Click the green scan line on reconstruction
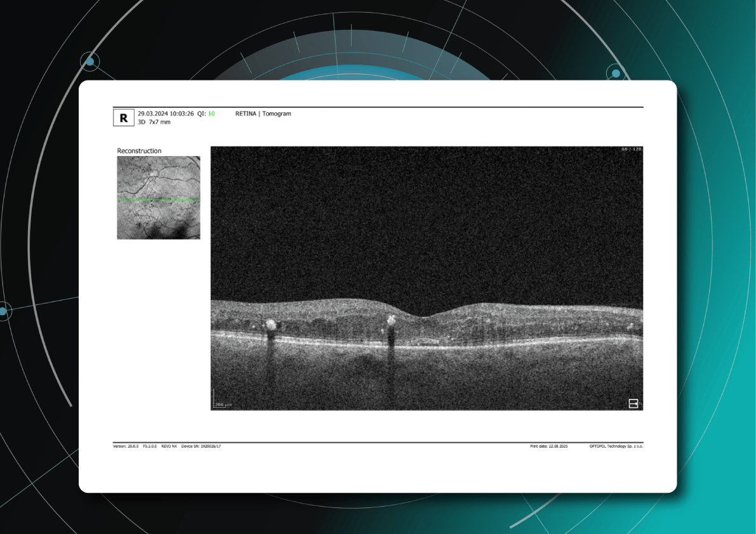This screenshot has height=534, width=756. pyautogui.click(x=159, y=200)
